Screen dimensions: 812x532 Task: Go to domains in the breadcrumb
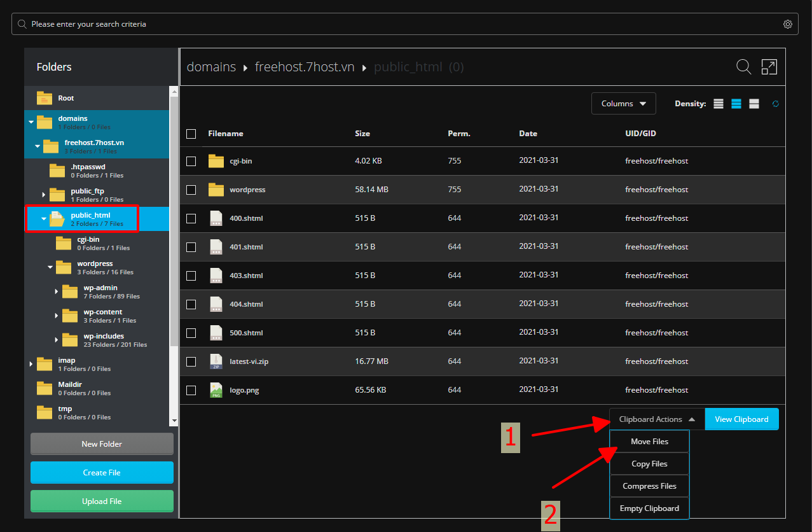tap(211, 67)
